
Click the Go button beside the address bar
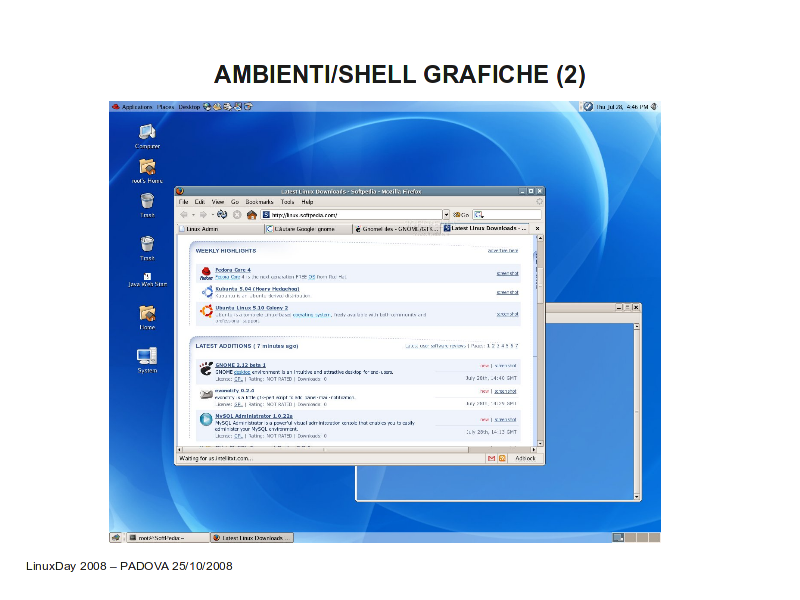[461, 214]
